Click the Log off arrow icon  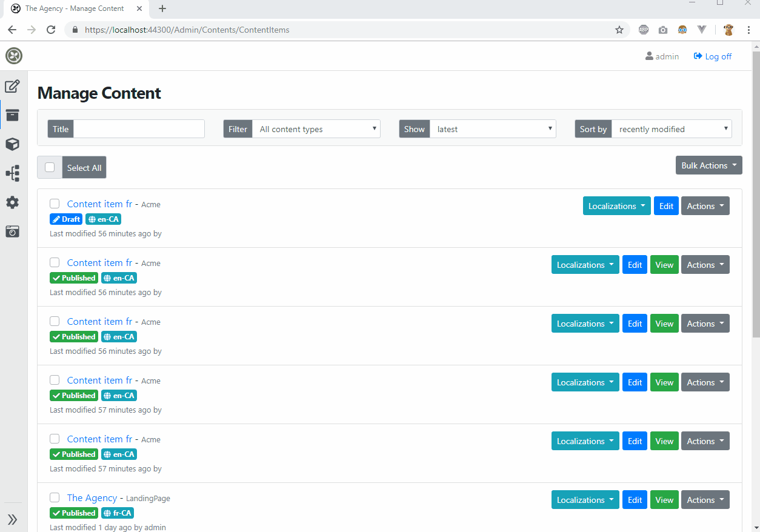[698, 56]
